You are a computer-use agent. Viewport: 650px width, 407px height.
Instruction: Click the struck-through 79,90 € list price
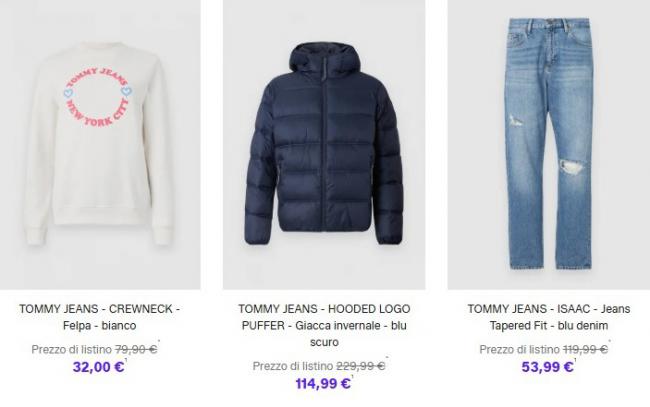(x=136, y=349)
